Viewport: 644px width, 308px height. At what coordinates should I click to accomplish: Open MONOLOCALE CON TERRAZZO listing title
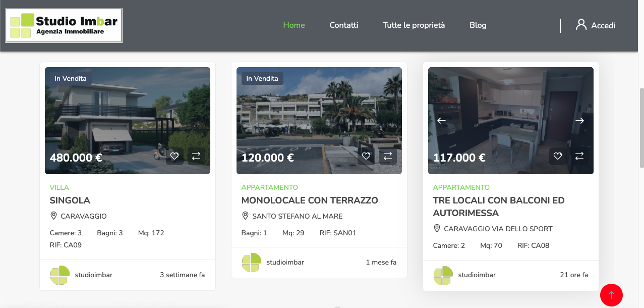click(310, 200)
